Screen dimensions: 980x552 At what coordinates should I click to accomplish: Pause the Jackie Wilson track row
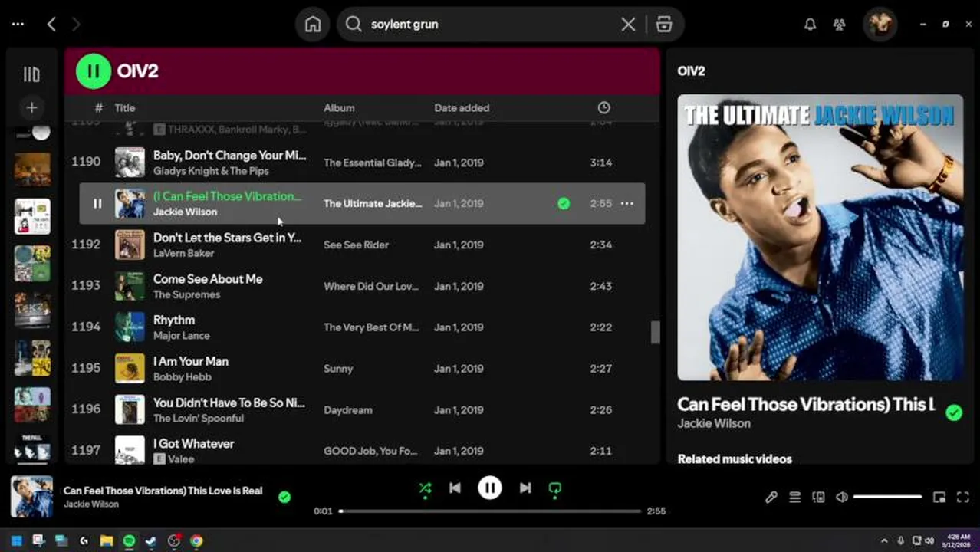(97, 203)
